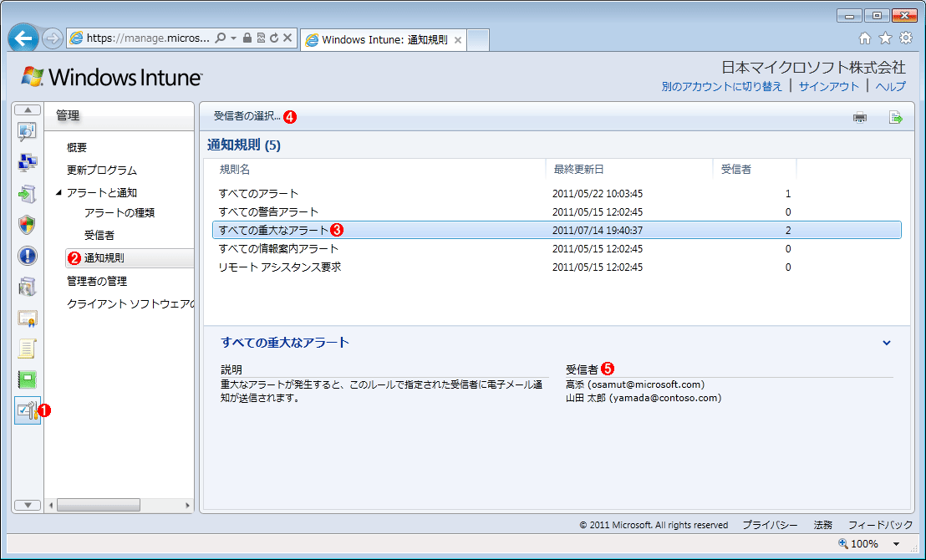Image resolution: width=926 pixels, height=560 pixels.
Task: Open the Computers workspace icon in sidebar
Action: point(28,162)
